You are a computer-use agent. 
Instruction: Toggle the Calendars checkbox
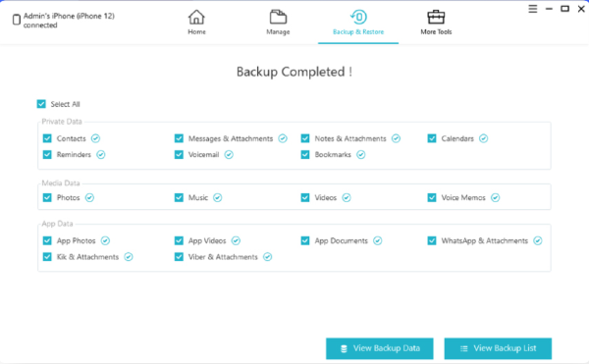(432, 138)
